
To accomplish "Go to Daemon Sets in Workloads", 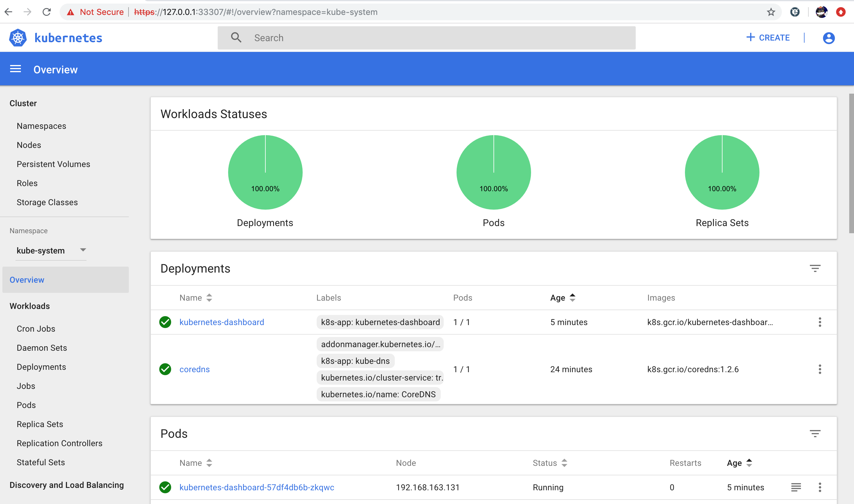I will pyautogui.click(x=42, y=348).
